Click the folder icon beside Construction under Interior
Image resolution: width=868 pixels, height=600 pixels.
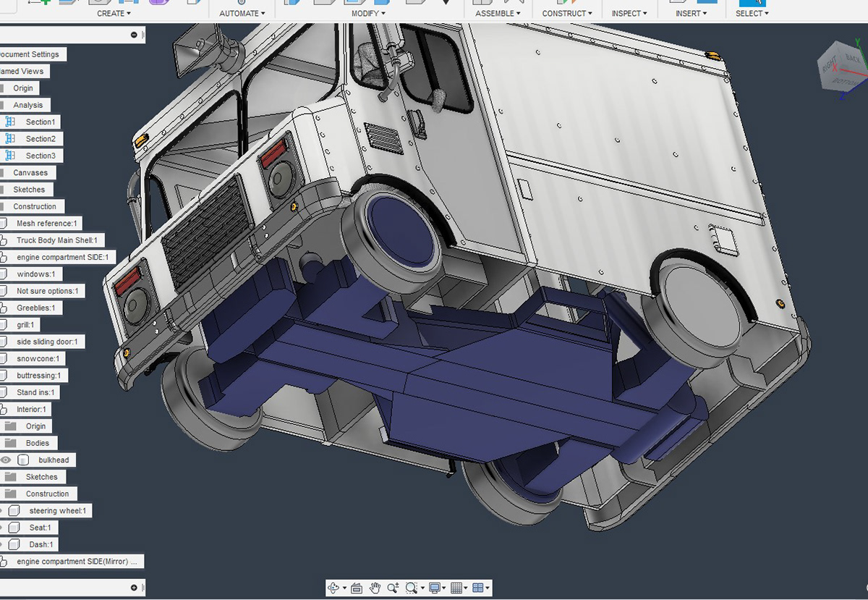coord(10,494)
